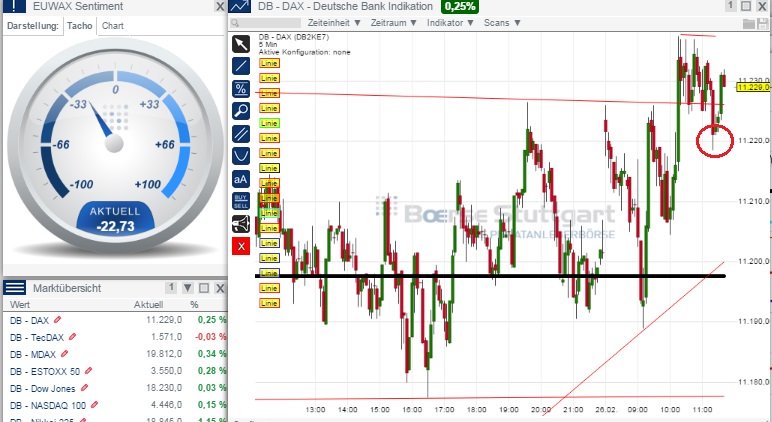This screenshot has height=422, width=772.
Task: Maximize the DB - DAX chart window
Action: pos(746,6)
